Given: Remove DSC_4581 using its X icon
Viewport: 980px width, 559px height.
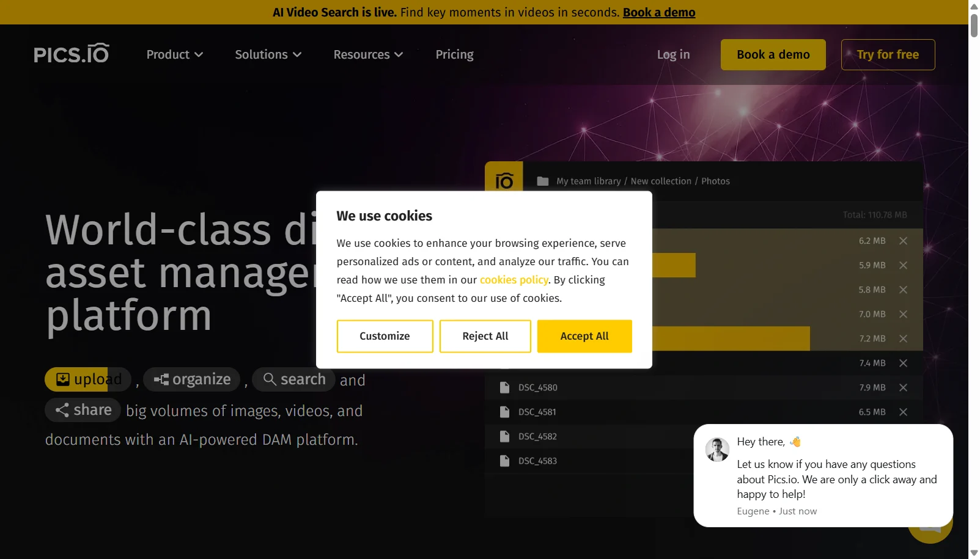Looking at the screenshot, I should [903, 412].
